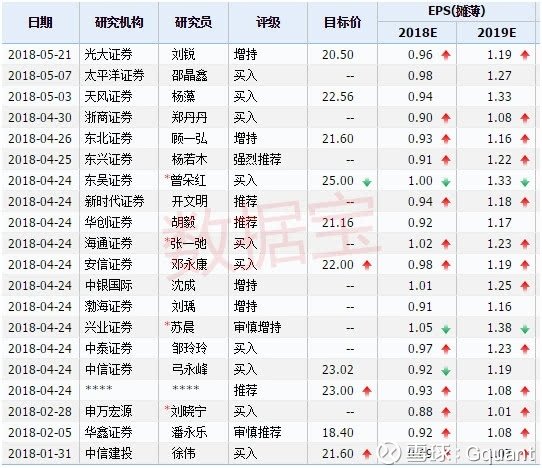Select institution 申万宏源
Viewport: 542px width, 468px height.
click(109, 412)
